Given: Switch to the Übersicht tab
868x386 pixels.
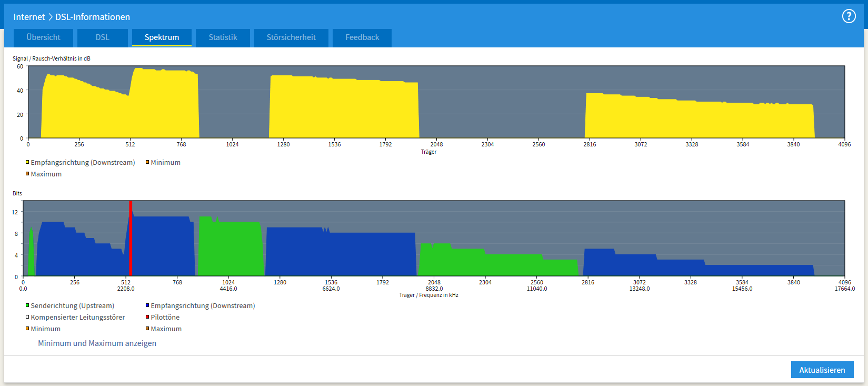Looking at the screenshot, I should 43,38.
